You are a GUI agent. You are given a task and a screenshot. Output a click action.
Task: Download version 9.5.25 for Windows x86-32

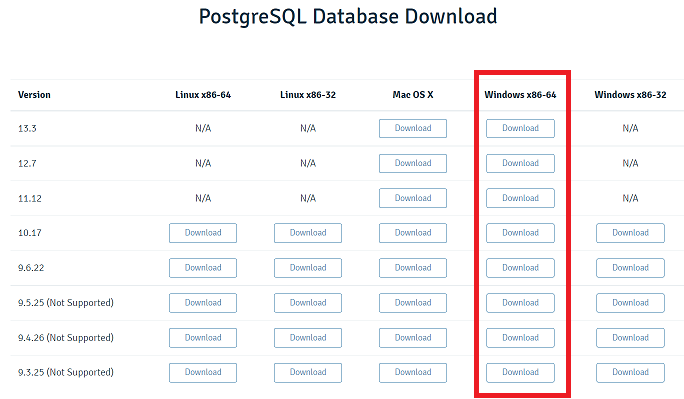(x=630, y=303)
